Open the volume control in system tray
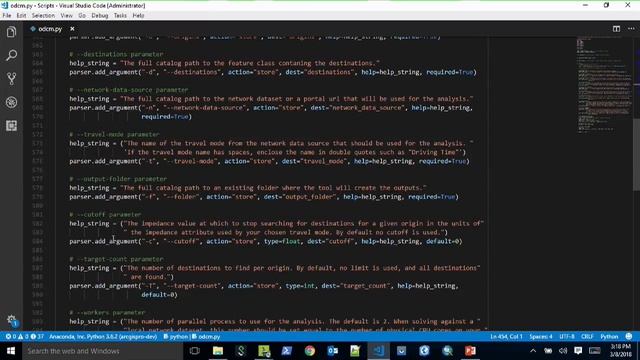The height and width of the screenshot is (360, 640). [563, 351]
